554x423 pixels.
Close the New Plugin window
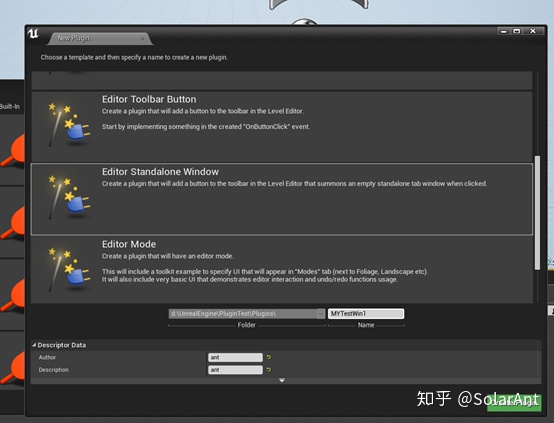click(x=533, y=31)
